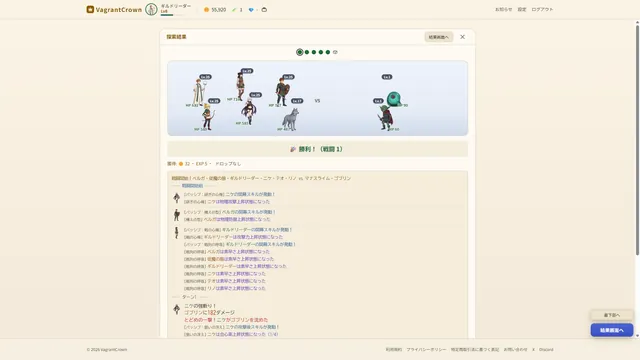Close the 探索結果 dialog
640x360 pixels.
(462, 37)
